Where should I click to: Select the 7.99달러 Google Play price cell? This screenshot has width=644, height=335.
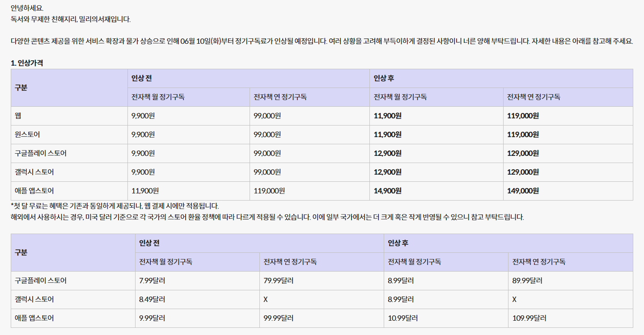(152, 281)
